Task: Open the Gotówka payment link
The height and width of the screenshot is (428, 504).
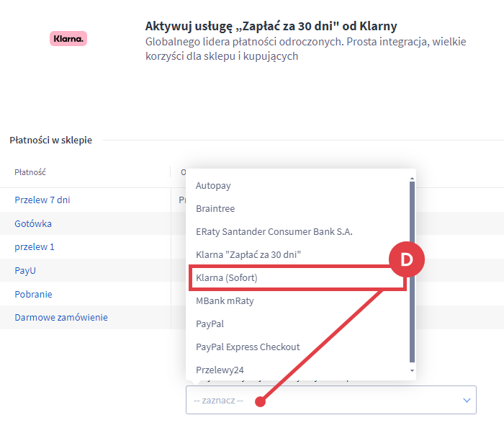Action: click(33, 224)
